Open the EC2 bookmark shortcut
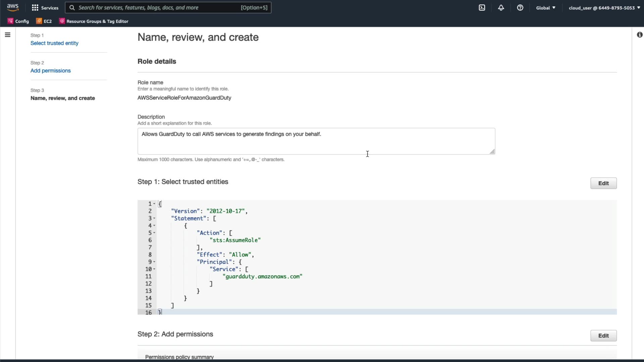 pyautogui.click(x=44, y=21)
